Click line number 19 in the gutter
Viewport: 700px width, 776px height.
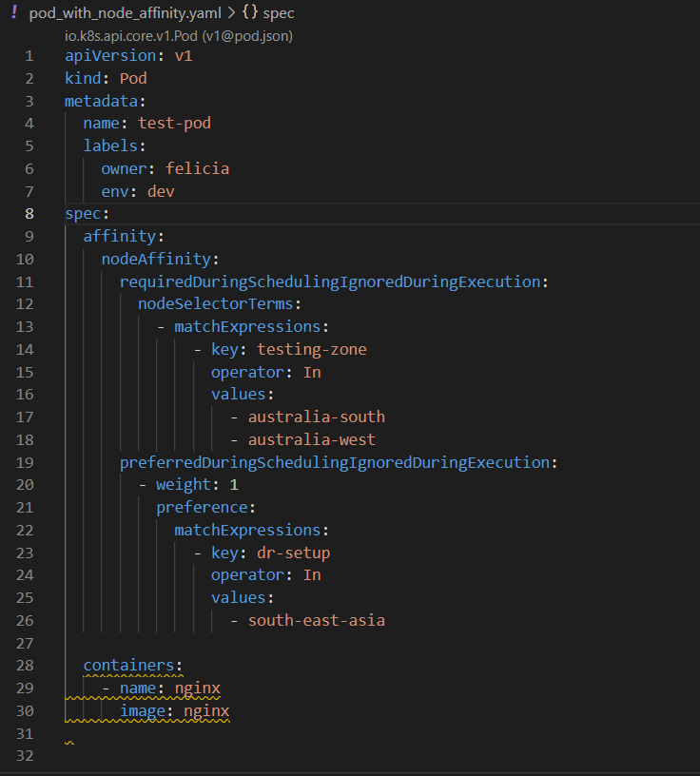tap(25, 463)
